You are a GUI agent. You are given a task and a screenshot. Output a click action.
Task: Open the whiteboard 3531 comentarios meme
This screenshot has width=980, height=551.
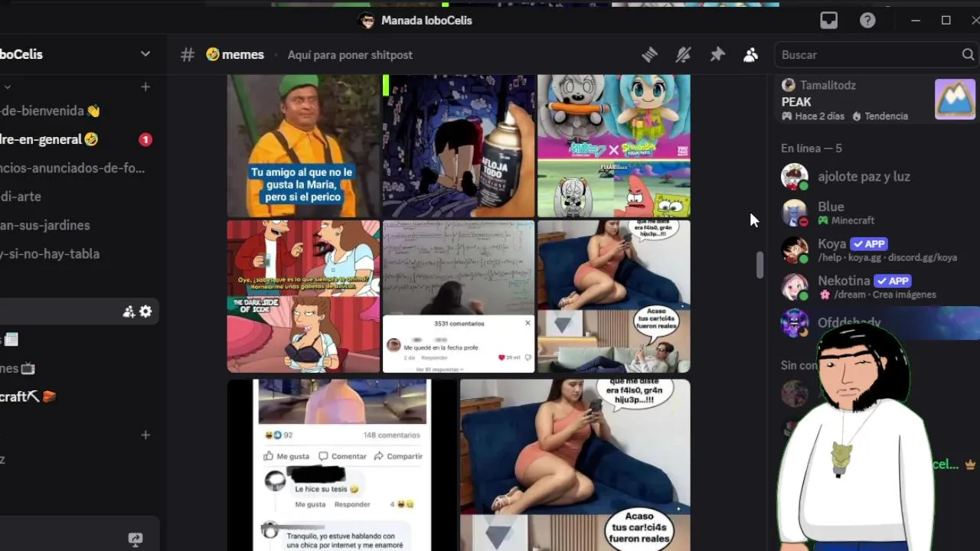click(x=459, y=297)
